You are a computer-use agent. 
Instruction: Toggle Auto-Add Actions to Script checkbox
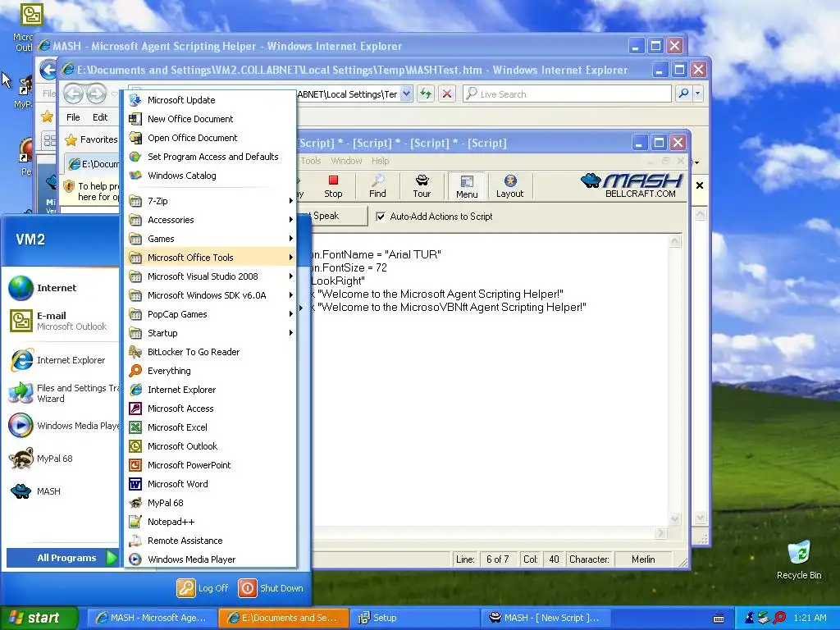point(381,217)
